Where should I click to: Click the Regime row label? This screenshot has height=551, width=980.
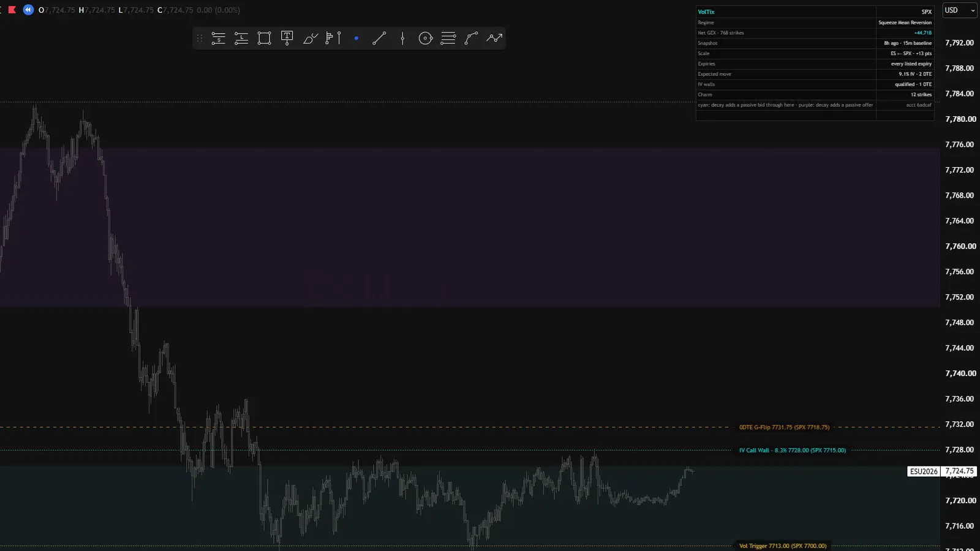coord(706,23)
